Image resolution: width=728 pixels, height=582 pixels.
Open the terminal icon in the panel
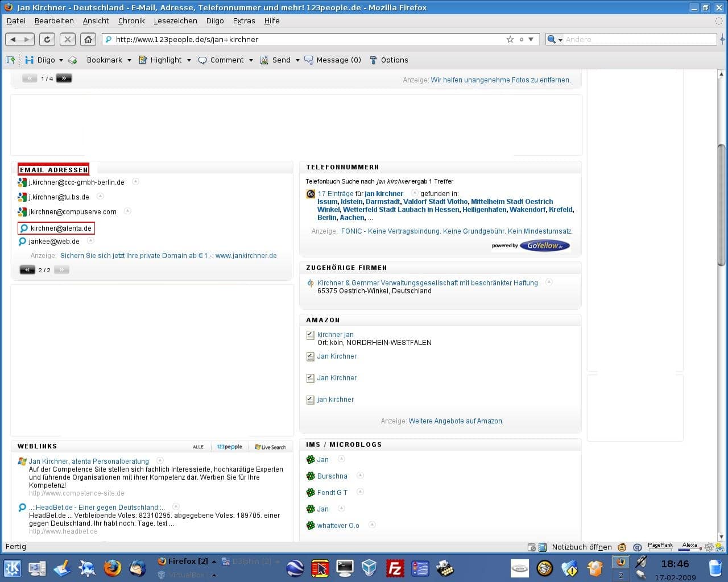pos(345,568)
